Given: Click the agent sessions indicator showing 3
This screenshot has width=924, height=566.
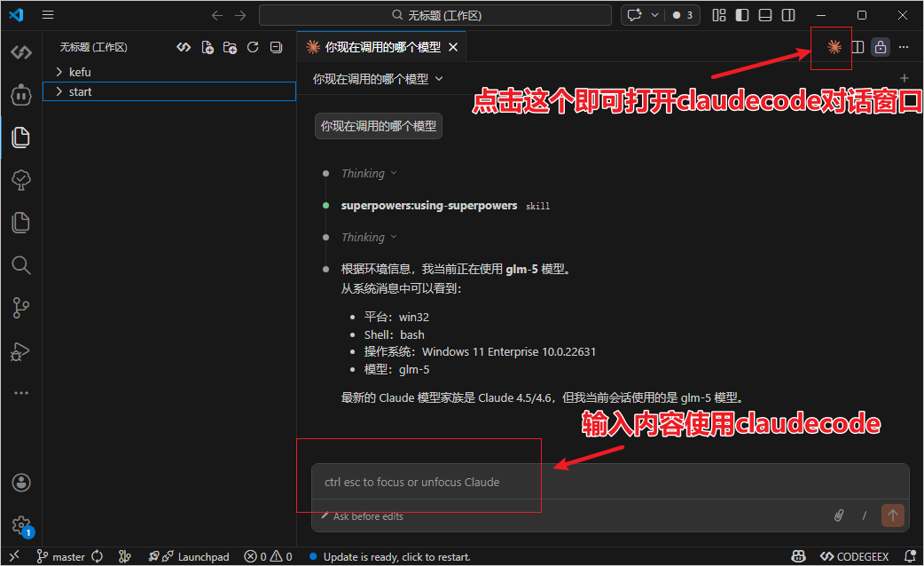Looking at the screenshot, I should click(683, 15).
